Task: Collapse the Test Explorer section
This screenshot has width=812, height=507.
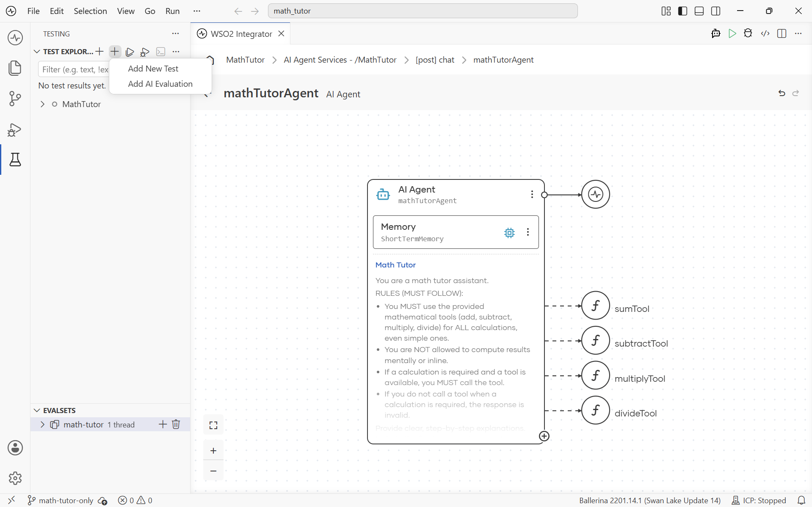Action: (x=37, y=52)
